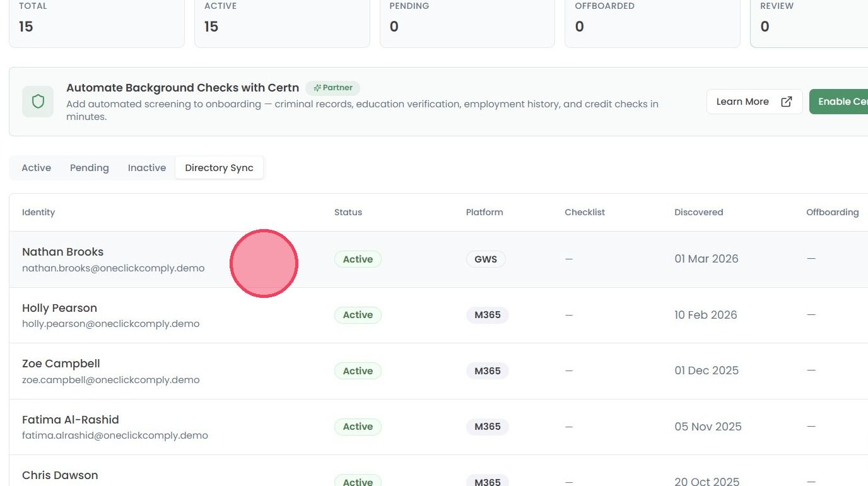Screen dimensions: 868x486
Task: Click Active status badge for Nathan Brooks
Action: (x=358, y=259)
